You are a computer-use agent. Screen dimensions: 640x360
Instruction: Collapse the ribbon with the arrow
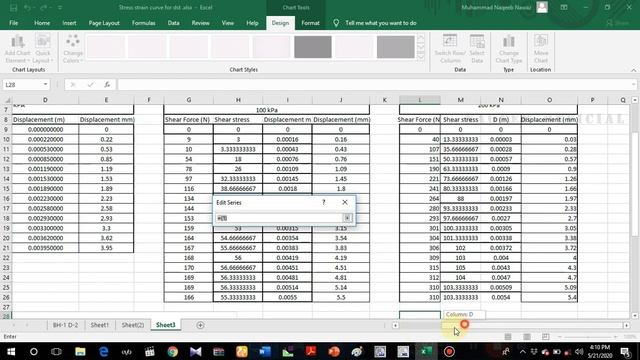633,70
